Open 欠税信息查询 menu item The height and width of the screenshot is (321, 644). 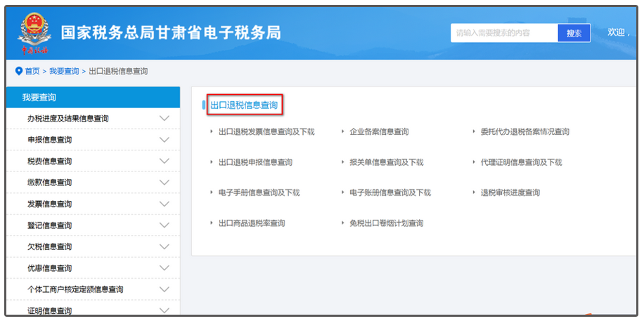50,247
